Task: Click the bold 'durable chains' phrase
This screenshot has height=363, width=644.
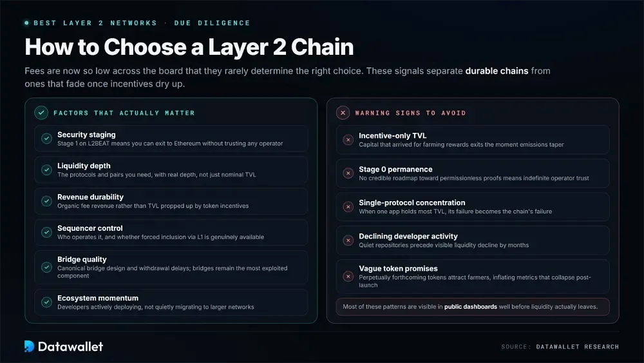Action: (497, 71)
